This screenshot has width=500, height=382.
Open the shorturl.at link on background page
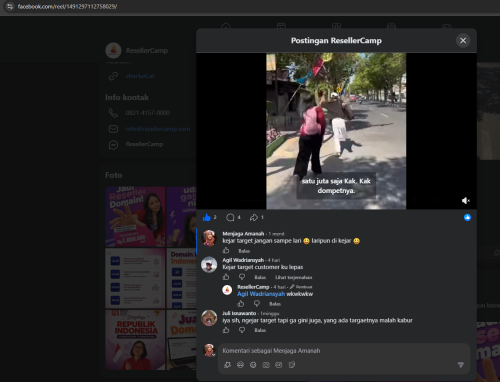(140, 76)
